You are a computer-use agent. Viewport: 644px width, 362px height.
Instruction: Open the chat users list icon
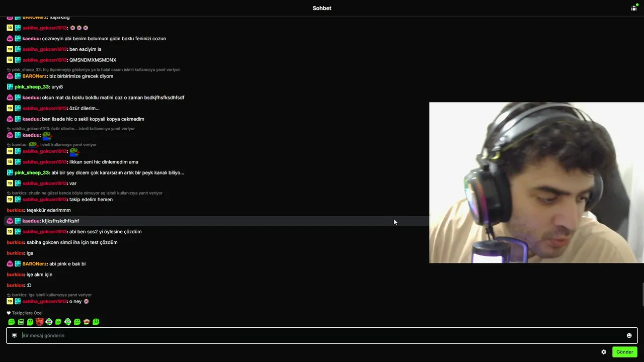point(634,8)
